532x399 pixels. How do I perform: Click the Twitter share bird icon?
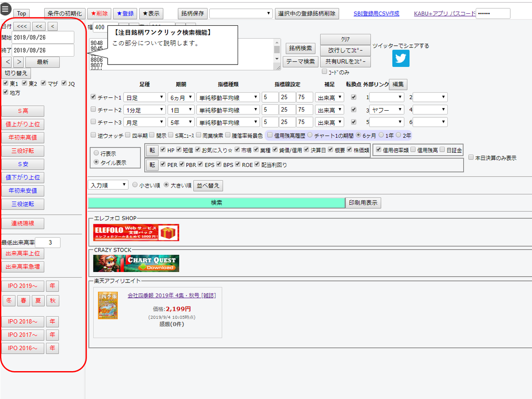401,58
